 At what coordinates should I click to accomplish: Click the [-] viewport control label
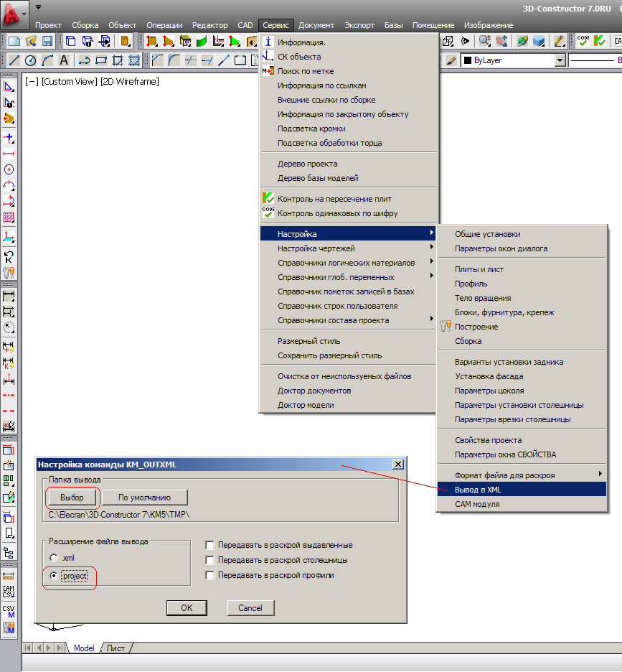[32, 81]
